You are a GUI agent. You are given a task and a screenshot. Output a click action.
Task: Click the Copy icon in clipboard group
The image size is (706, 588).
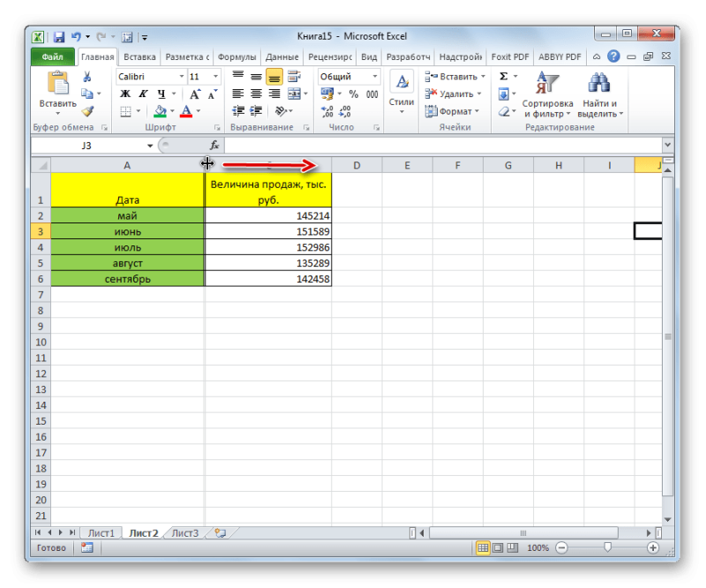pyautogui.click(x=86, y=94)
